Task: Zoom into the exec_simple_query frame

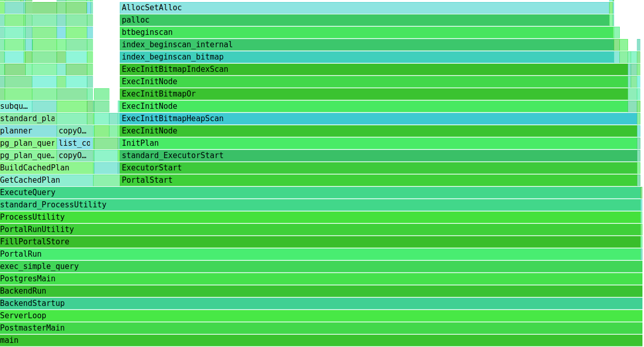Action: (321, 266)
